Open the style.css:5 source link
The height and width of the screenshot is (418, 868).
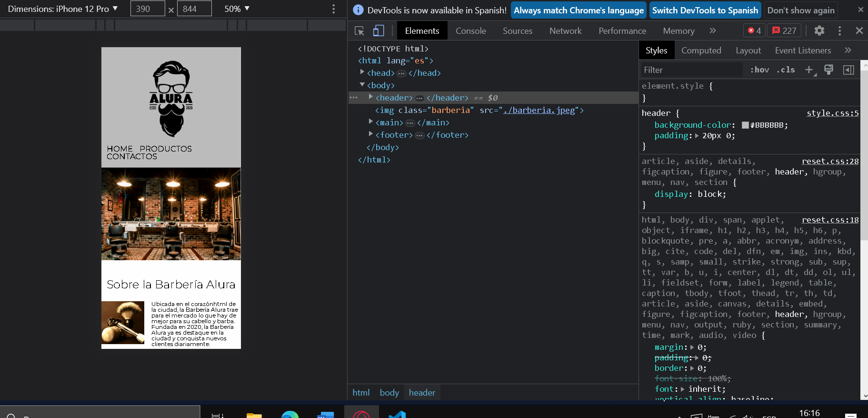tap(832, 113)
